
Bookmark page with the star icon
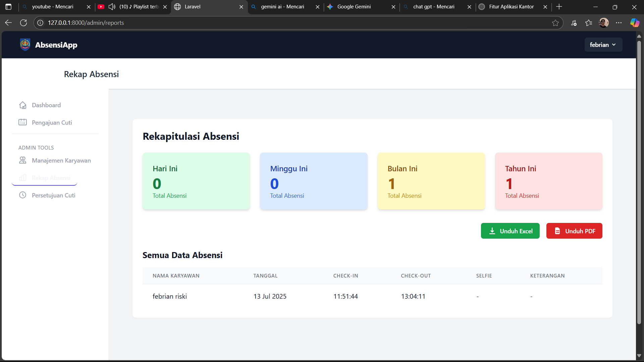555,23
